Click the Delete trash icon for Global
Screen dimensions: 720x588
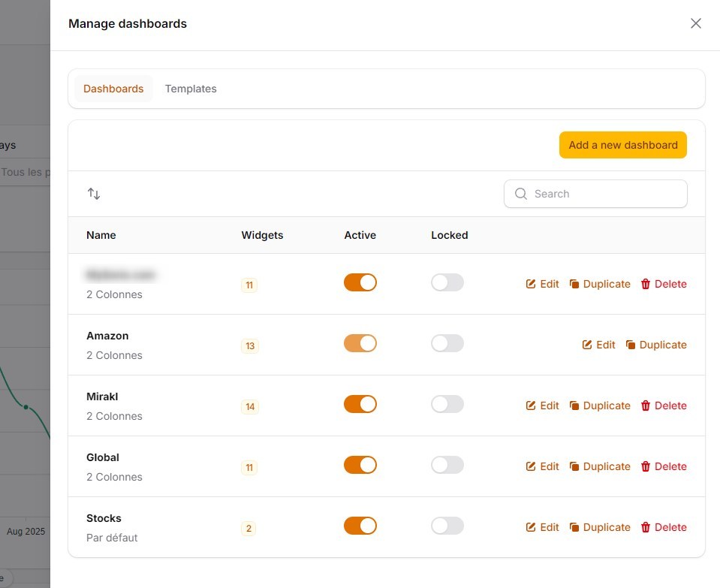pyautogui.click(x=646, y=466)
